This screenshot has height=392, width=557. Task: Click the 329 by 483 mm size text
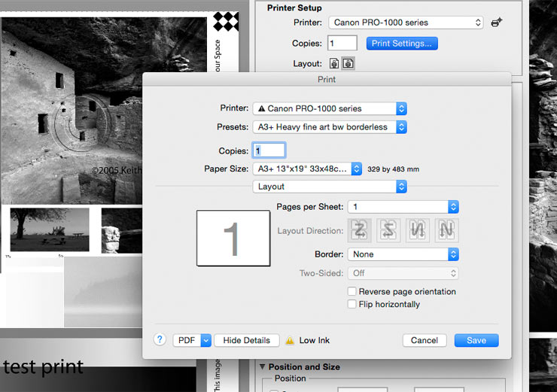point(393,169)
